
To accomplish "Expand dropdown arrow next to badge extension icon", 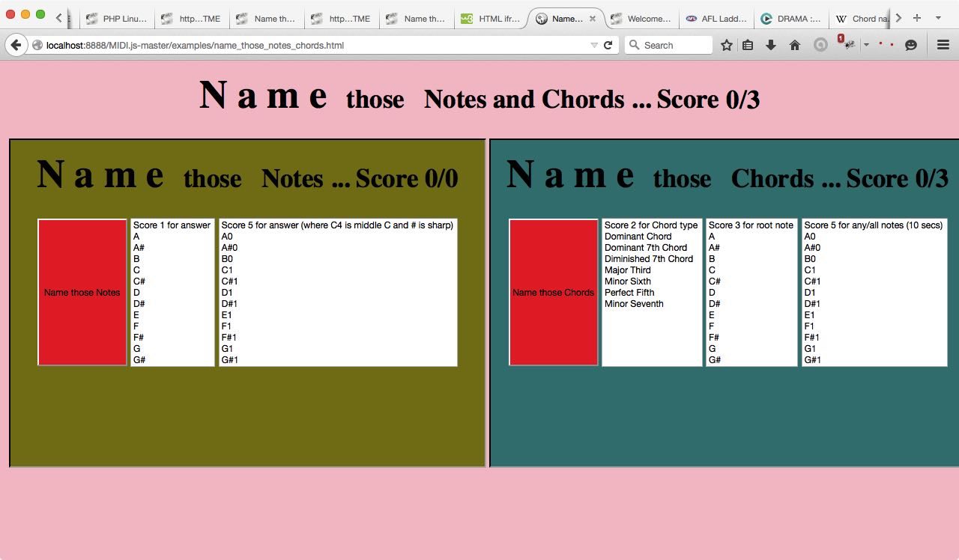I will pos(866,45).
